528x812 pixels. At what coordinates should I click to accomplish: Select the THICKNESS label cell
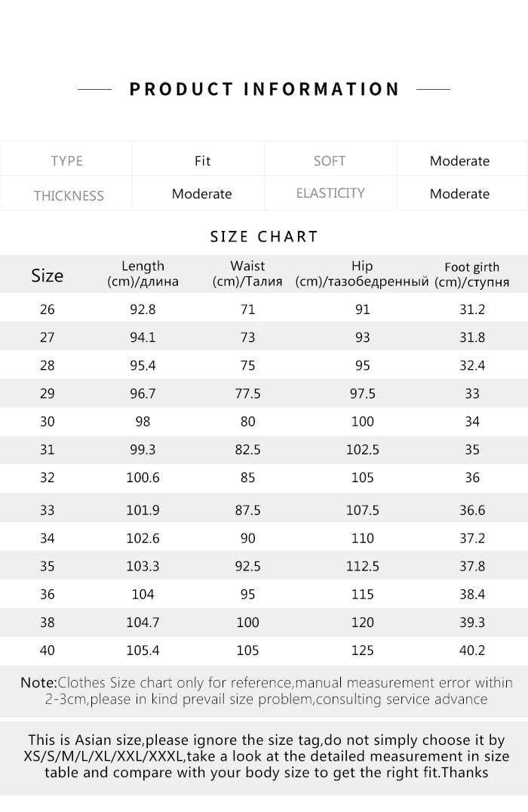click(x=68, y=195)
